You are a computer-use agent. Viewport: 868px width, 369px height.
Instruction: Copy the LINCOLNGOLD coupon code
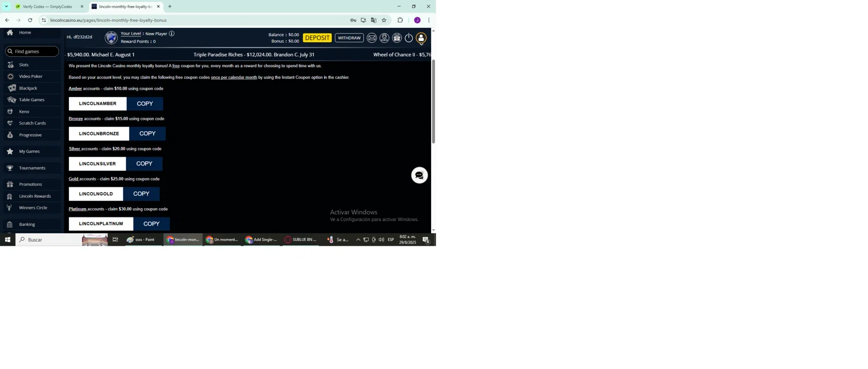(141, 194)
